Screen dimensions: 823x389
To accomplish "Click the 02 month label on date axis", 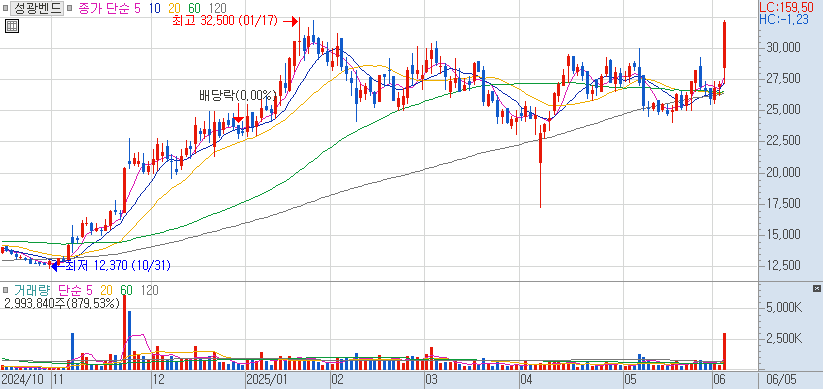I will coord(337,380).
